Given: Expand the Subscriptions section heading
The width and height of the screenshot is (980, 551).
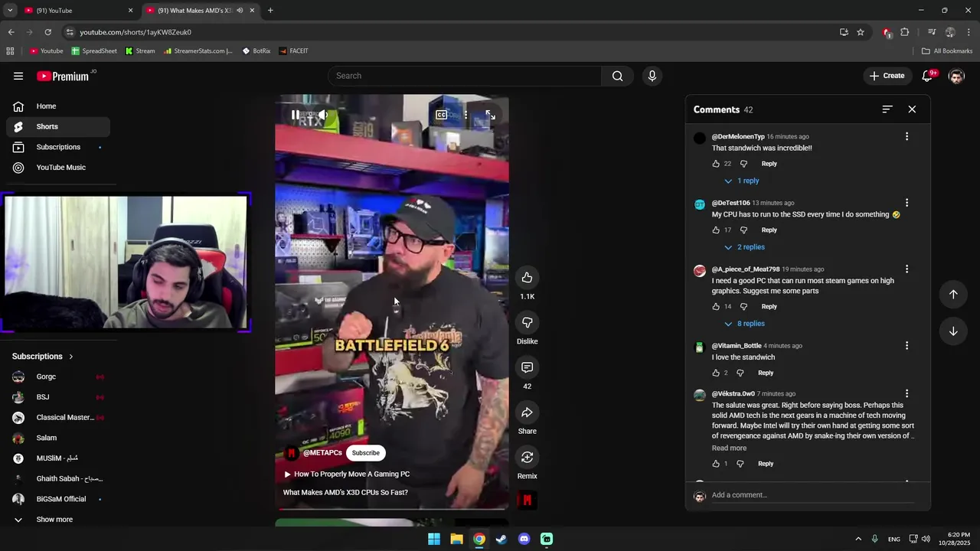Looking at the screenshot, I should pyautogui.click(x=43, y=357).
